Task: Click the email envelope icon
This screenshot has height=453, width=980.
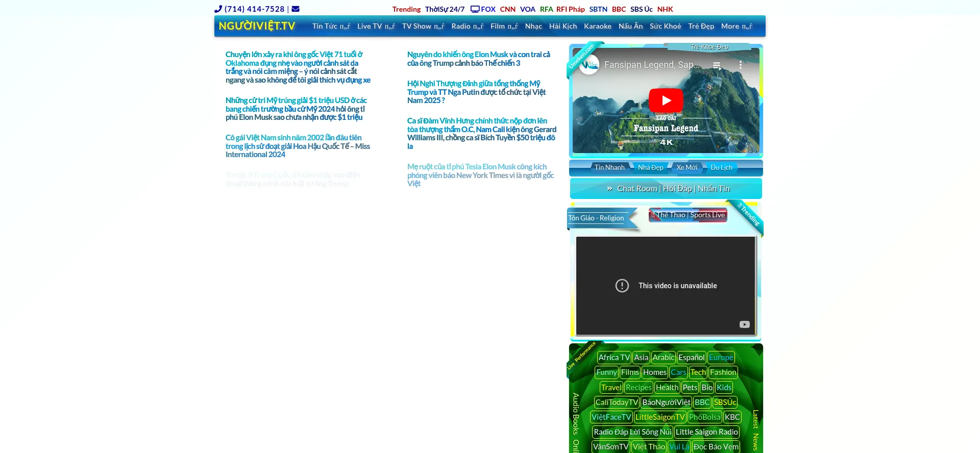Action: pyautogui.click(x=296, y=9)
